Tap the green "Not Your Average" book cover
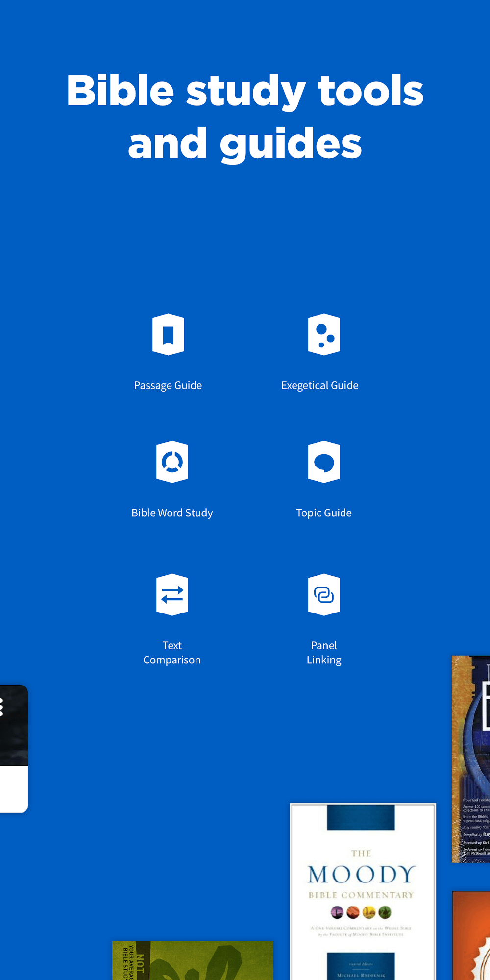490x980 pixels. [193, 960]
